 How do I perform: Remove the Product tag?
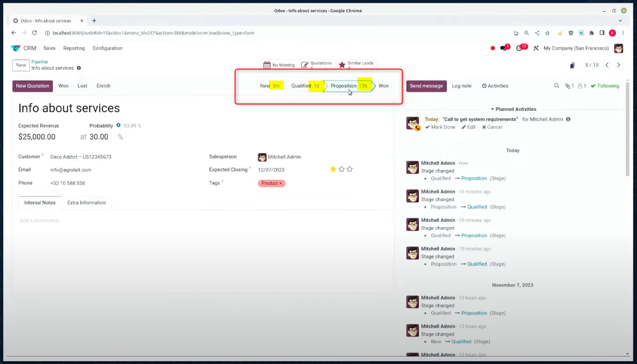(281, 183)
